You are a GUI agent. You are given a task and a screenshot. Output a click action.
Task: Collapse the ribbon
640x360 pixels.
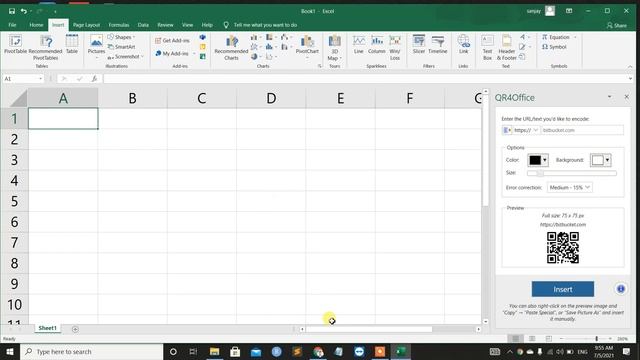click(x=630, y=67)
